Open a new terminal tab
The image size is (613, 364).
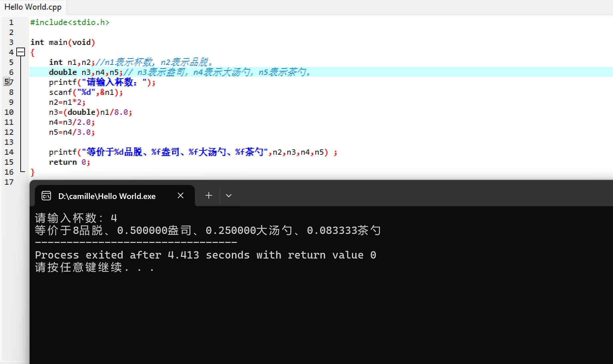[x=209, y=196]
